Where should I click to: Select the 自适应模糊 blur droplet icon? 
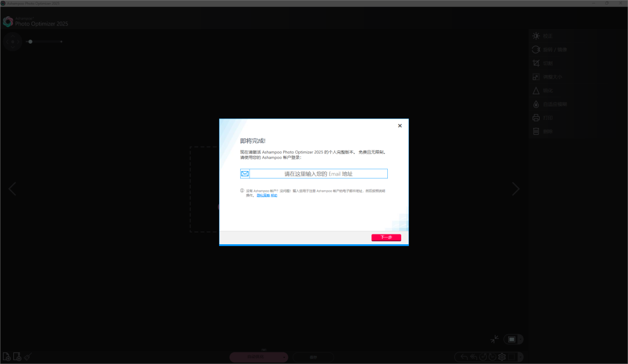point(536,104)
